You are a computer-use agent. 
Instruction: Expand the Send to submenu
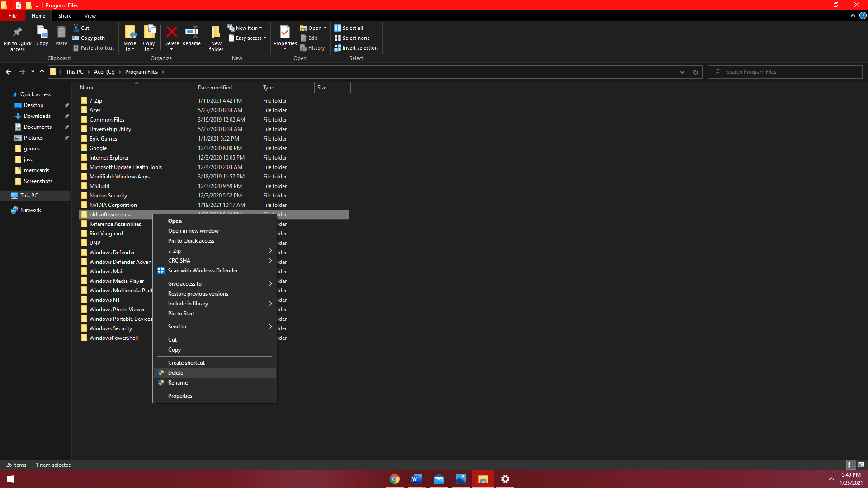coord(215,327)
